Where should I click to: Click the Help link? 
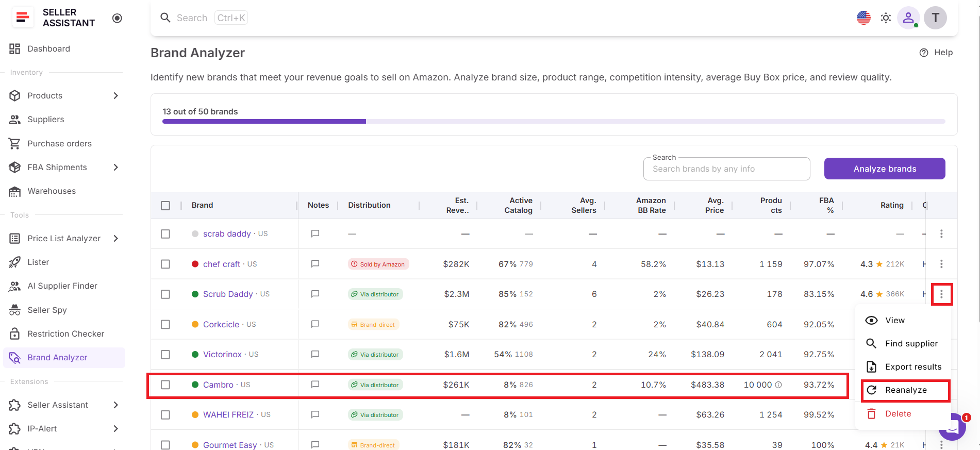(x=936, y=53)
